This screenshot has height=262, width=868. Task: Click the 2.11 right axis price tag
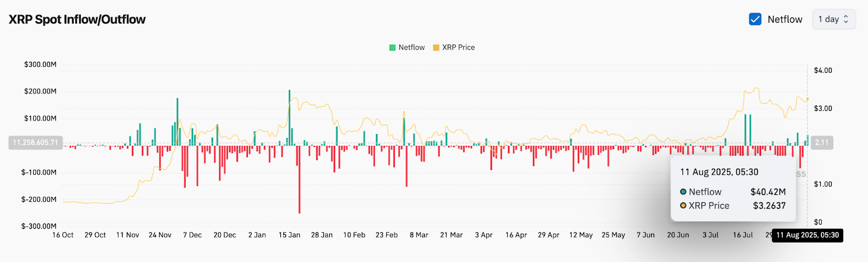[x=822, y=143]
